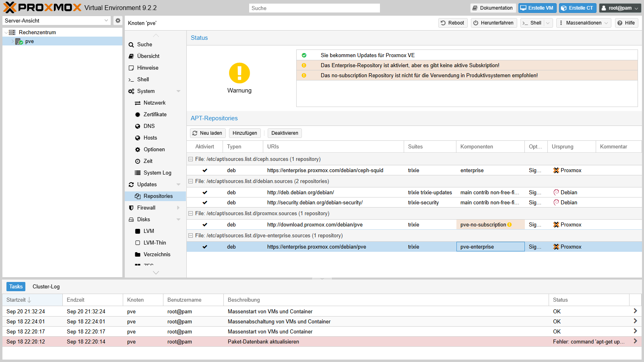
Task: Click the DNS globe icon
Action: [x=138, y=126]
